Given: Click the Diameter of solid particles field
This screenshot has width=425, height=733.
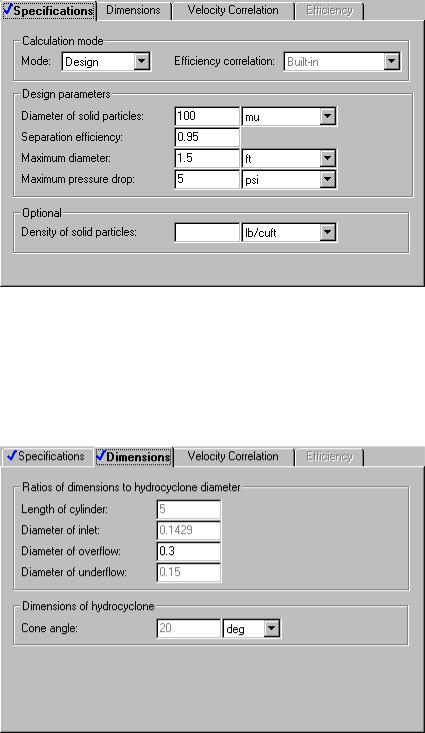Looking at the screenshot, I should click(x=207, y=116).
